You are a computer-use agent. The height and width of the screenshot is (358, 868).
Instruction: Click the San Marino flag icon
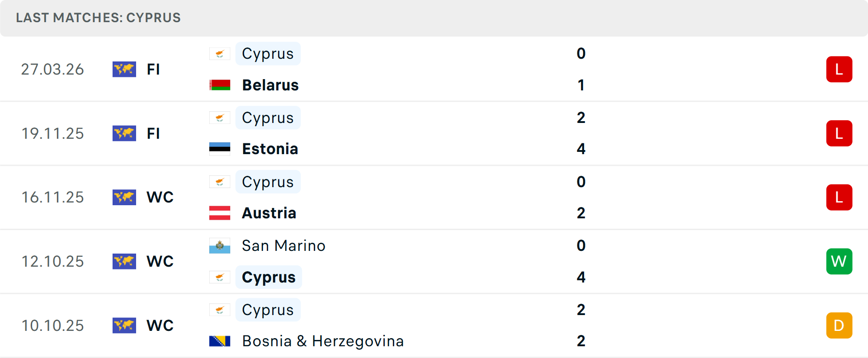[x=220, y=246]
